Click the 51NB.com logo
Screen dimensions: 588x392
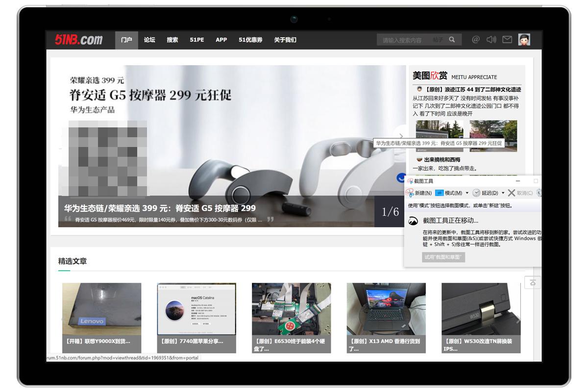[78, 40]
